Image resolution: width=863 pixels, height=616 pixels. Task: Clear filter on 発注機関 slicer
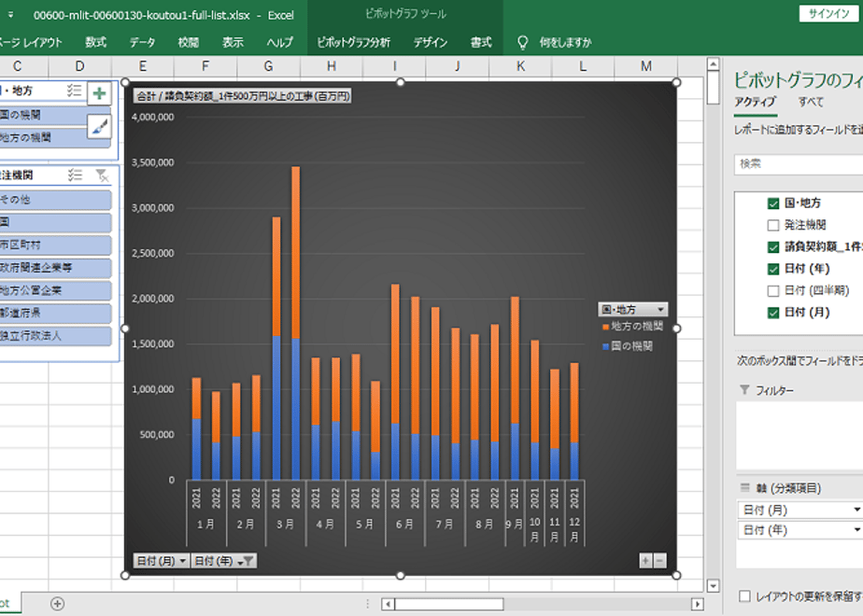102,175
